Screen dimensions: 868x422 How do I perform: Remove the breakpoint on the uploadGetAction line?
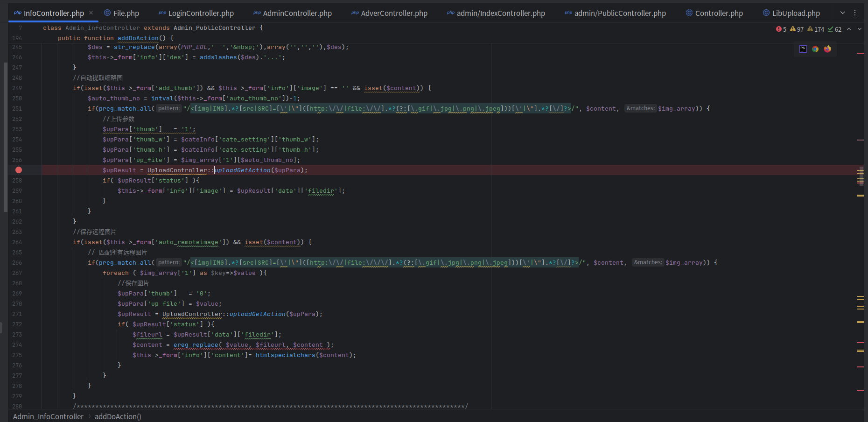(19, 170)
